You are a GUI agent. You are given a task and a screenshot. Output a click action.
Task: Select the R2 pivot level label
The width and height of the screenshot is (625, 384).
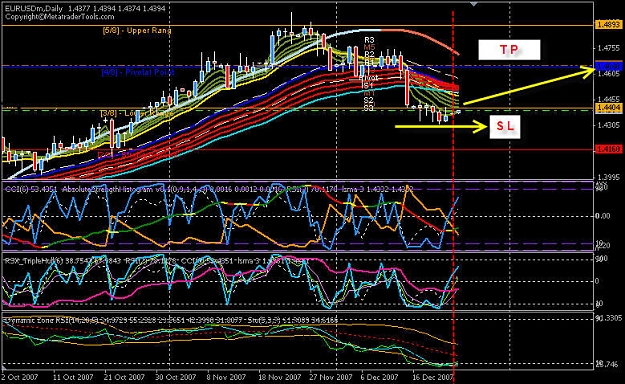369,54
